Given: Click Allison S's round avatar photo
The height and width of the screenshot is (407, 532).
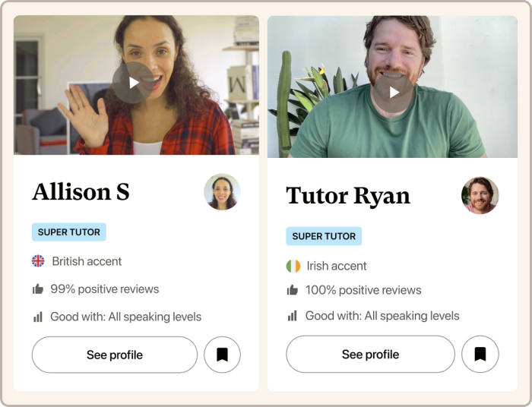Looking at the screenshot, I should click(222, 192).
